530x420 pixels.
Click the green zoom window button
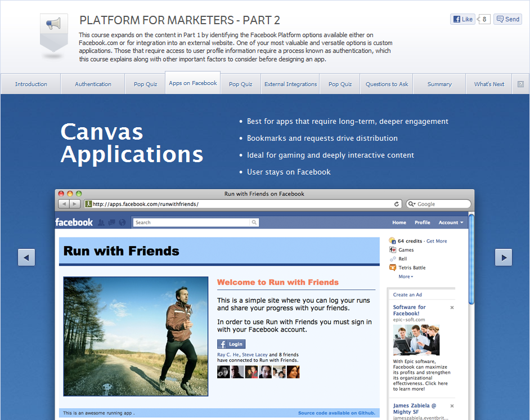point(79,194)
